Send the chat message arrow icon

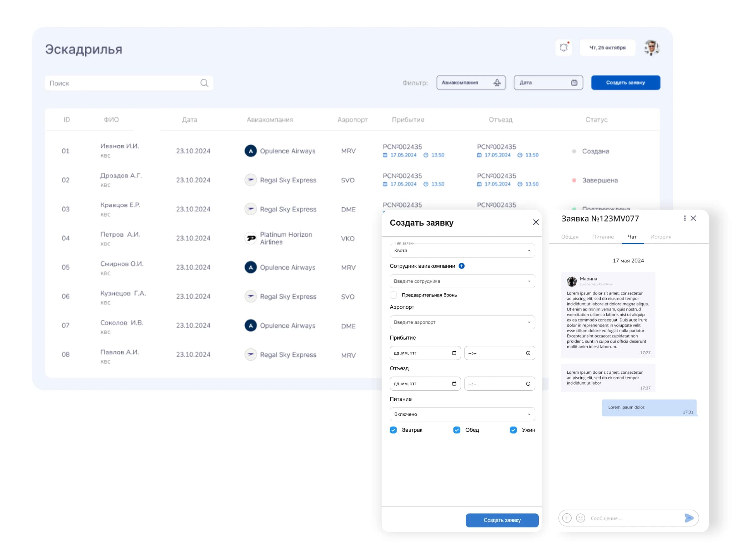[689, 518]
